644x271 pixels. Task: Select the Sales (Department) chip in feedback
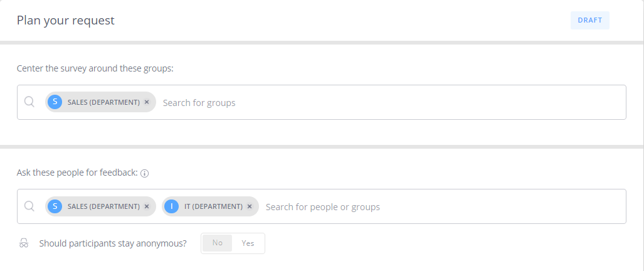[x=100, y=206]
